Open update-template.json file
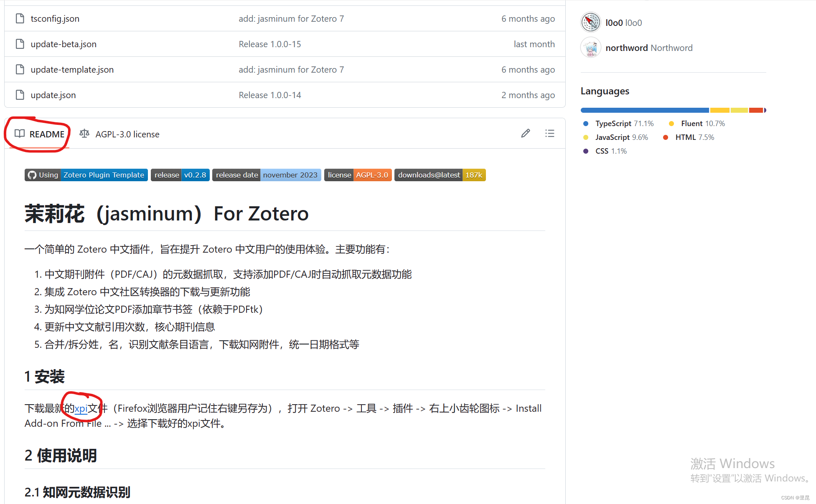This screenshot has height=504, width=816. coord(72,69)
